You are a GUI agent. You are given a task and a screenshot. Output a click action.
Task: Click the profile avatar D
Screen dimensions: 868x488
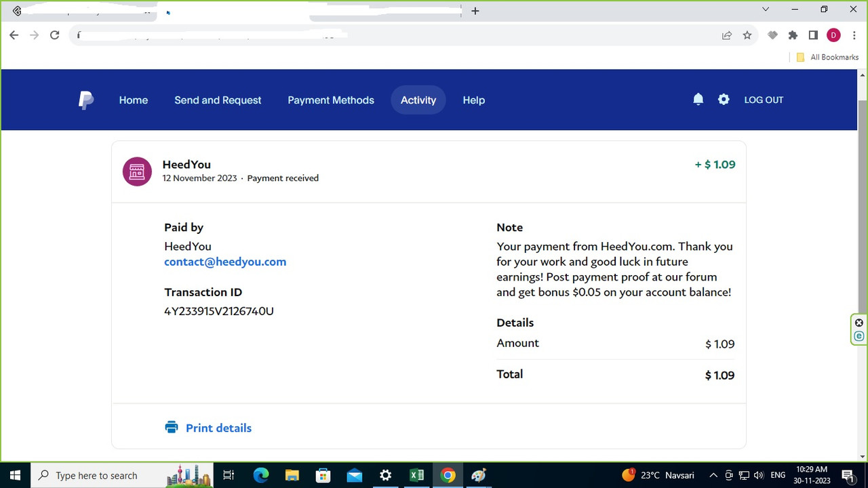[x=833, y=35]
